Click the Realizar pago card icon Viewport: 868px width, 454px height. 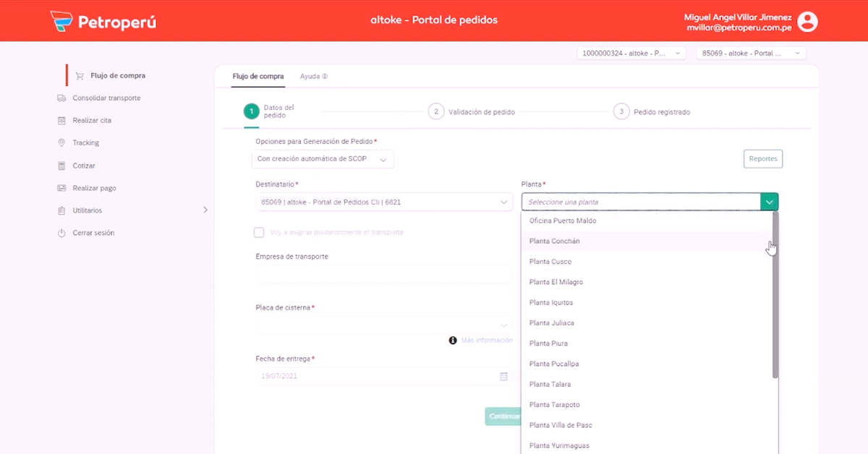61,189
